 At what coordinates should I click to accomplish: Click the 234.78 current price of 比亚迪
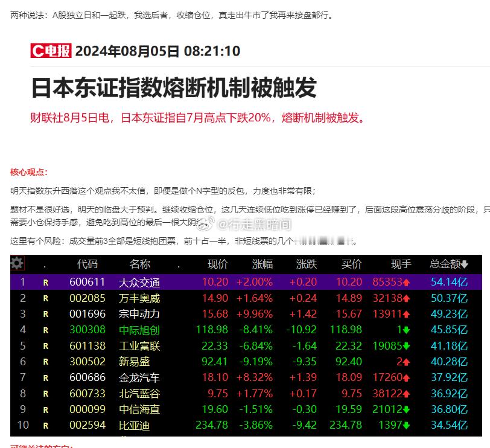click(212, 425)
